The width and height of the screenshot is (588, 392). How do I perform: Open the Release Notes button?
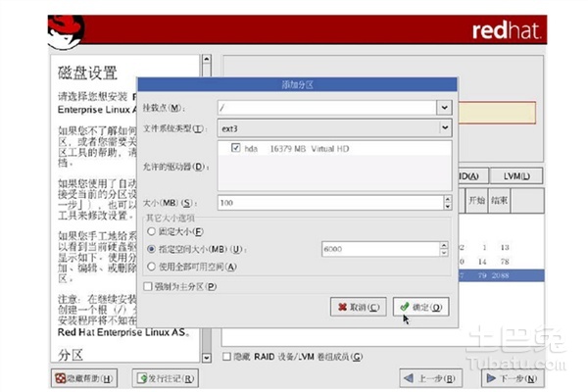pyautogui.click(x=165, y=378)
